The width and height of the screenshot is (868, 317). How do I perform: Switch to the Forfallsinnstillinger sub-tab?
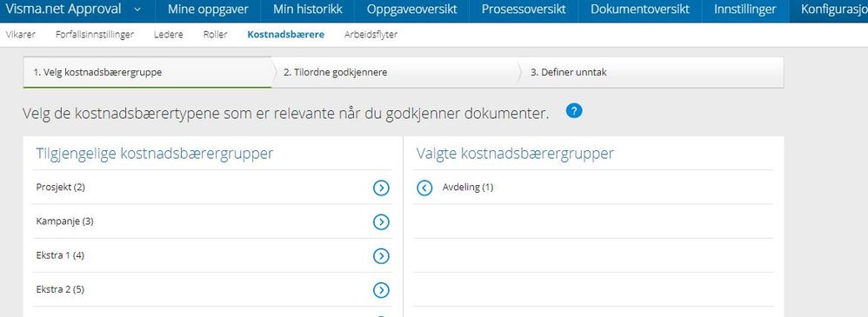[x=95, y=35]
